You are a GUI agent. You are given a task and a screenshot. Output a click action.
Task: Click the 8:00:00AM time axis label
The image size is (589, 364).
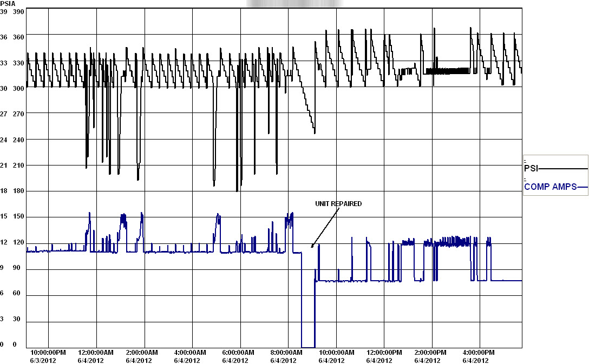click(286, 353)
